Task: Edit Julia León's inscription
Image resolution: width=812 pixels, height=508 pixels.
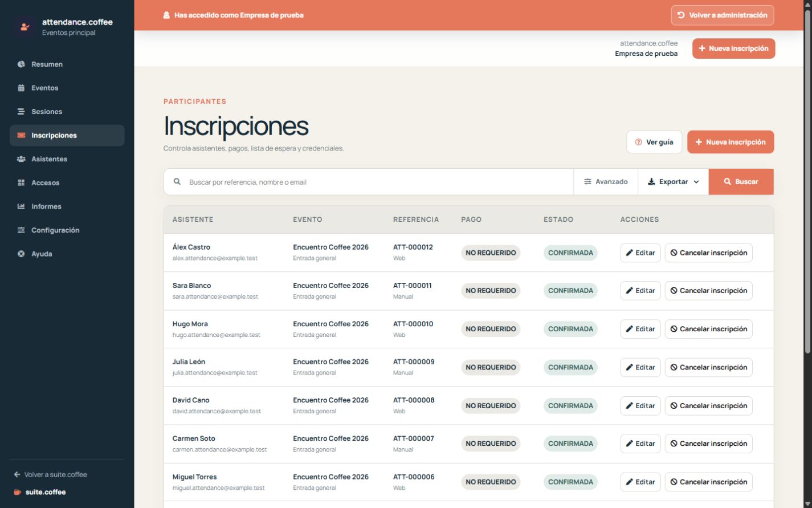Action: (x=640, y=367)
